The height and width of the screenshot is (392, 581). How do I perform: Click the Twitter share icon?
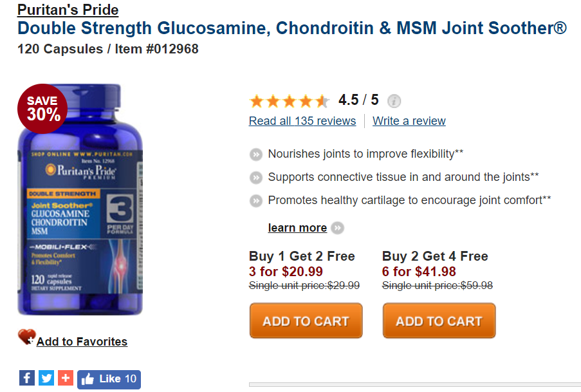tap(46, 378)
